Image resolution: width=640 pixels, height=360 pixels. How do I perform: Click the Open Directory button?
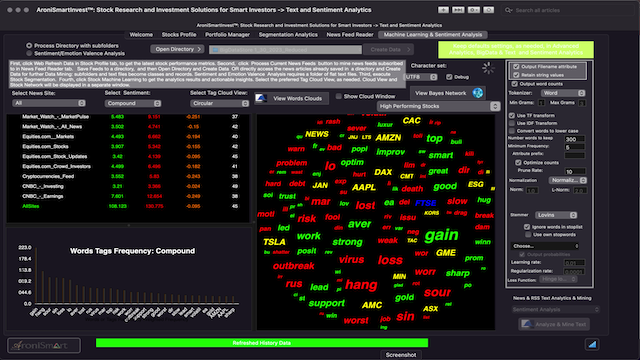pyautogui.click(x=177, y=49)
